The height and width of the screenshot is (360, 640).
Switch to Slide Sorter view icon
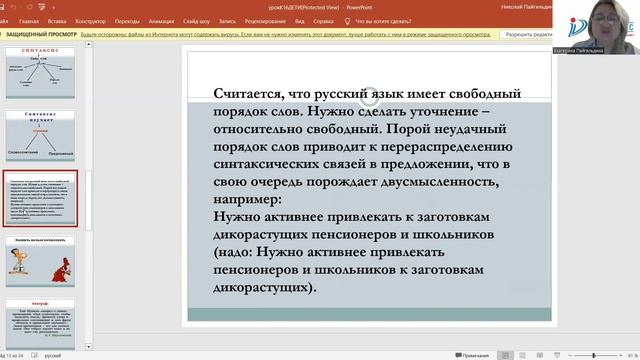click(x=522, y=356)
